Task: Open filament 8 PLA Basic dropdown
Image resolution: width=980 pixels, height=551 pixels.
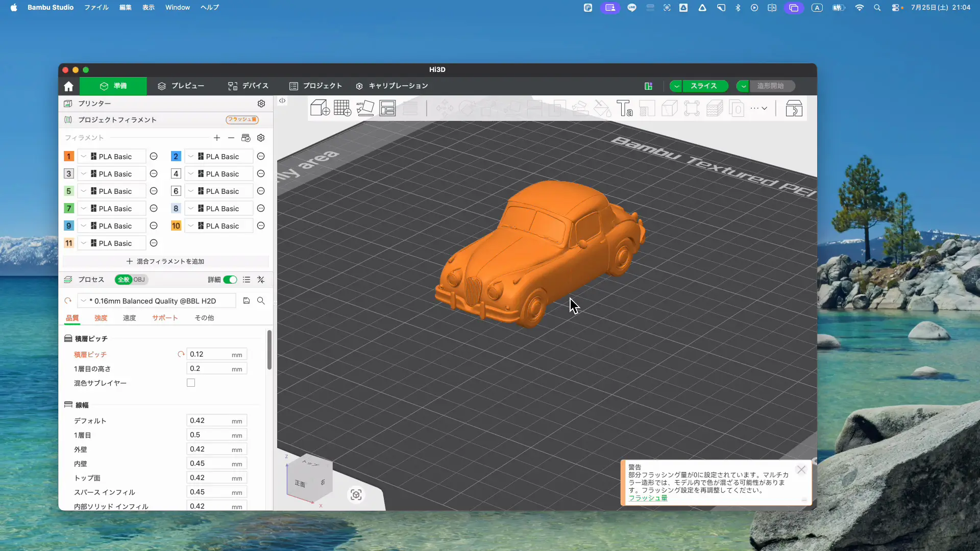Action: click(x=218, y=209)
